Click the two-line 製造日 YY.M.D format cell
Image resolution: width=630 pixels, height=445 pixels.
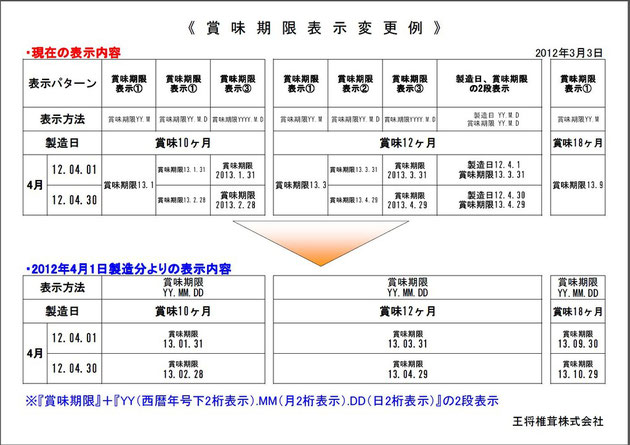pyautogui.click(x=490, y=119)
